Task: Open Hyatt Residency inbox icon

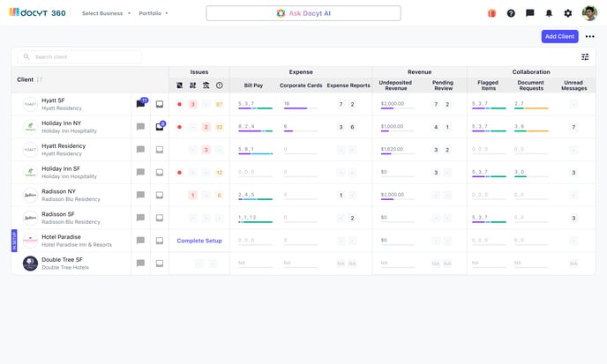Action: [x=160, y=149]
